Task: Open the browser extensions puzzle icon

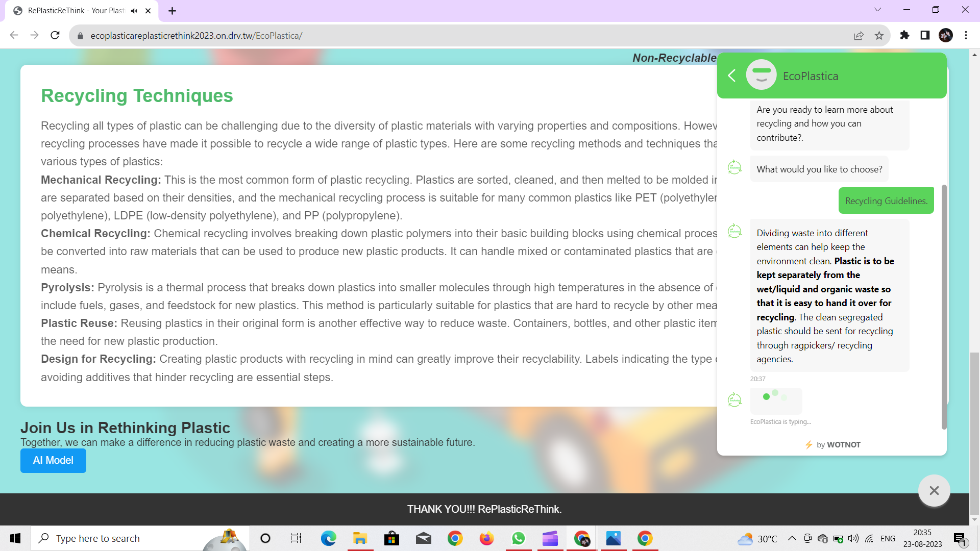Action: click(x=904, y=35)
